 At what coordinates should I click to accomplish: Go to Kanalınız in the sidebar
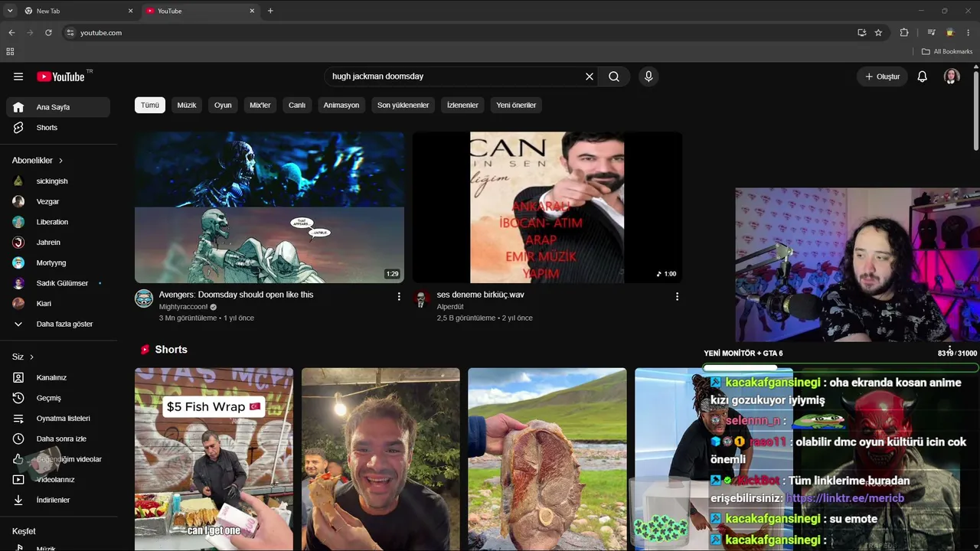click(x=58, y=377)
